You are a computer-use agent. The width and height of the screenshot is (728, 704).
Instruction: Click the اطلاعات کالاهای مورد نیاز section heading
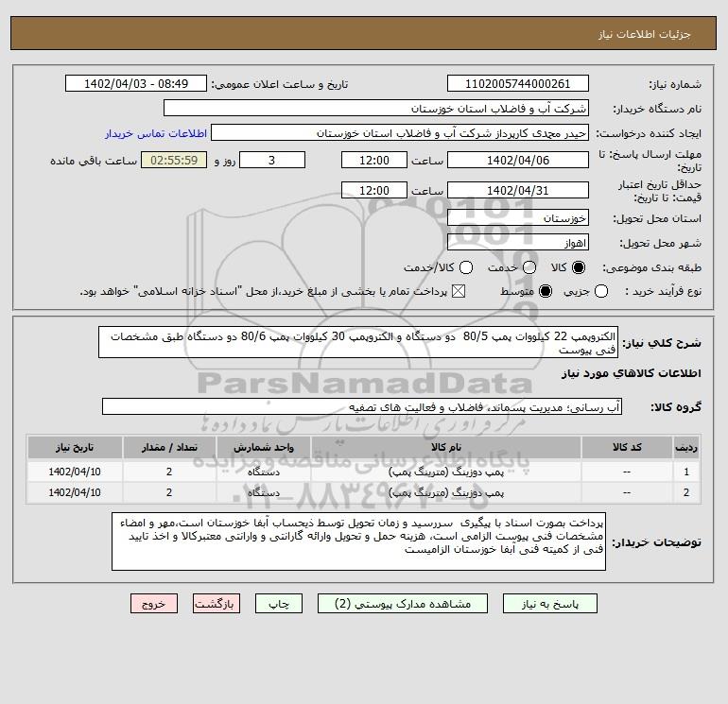[x=632, y=373]
